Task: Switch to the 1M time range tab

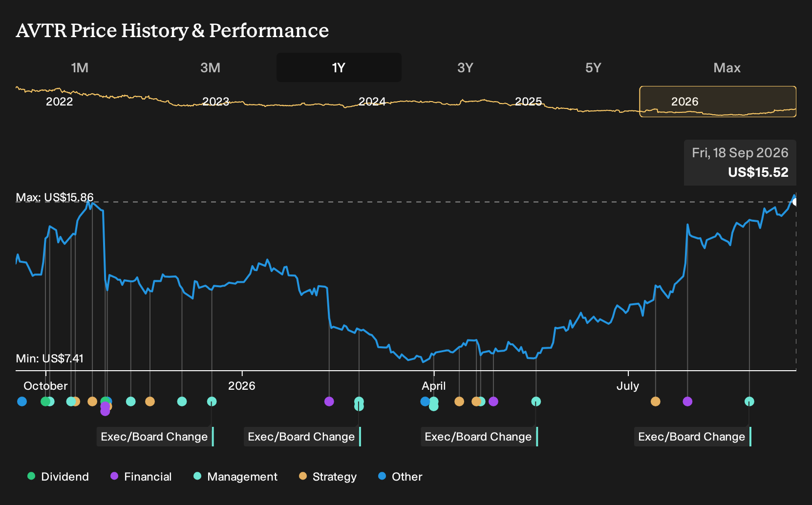Action: tap(80, 67)
